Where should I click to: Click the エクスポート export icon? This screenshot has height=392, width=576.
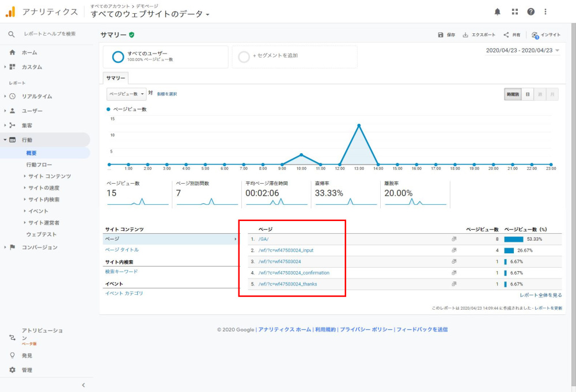click(x=465, y=35)
